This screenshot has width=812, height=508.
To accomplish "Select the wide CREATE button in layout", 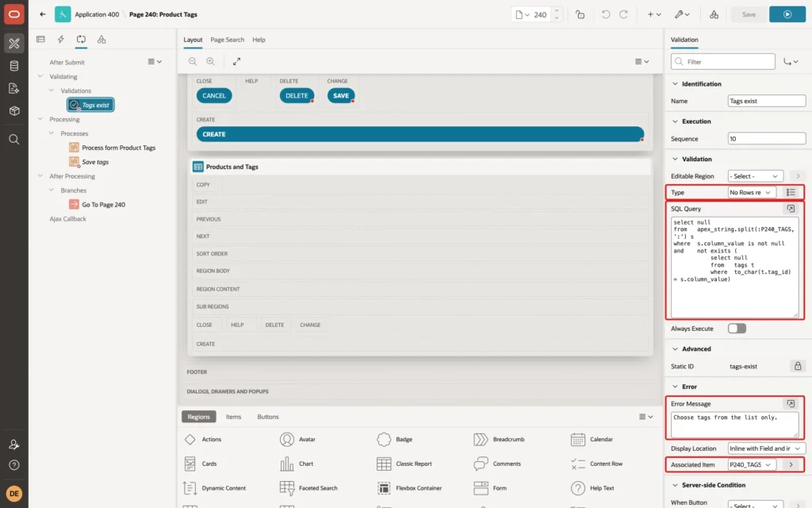I will pos(420,134).
